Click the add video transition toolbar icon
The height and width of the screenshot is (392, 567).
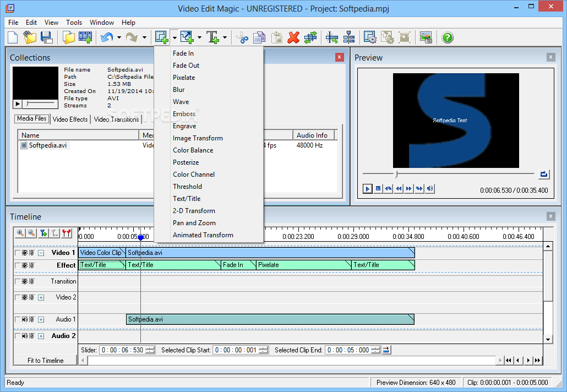187,37
